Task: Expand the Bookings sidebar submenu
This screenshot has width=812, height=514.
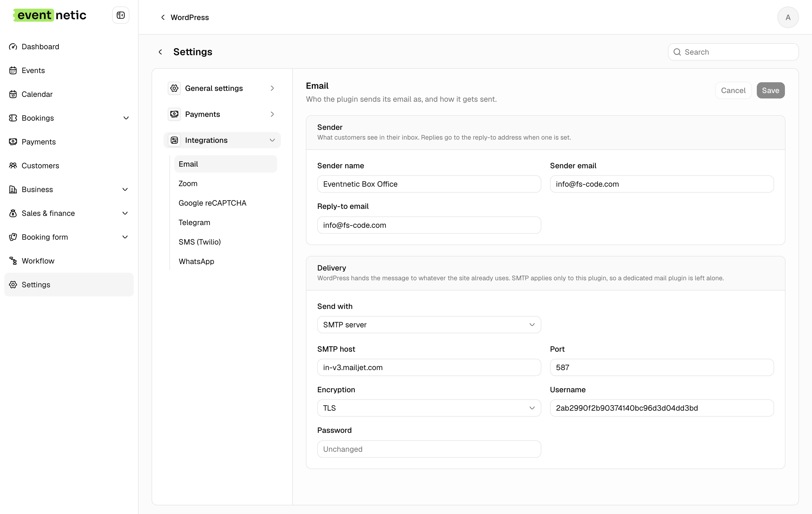Action: click(126, 118)
